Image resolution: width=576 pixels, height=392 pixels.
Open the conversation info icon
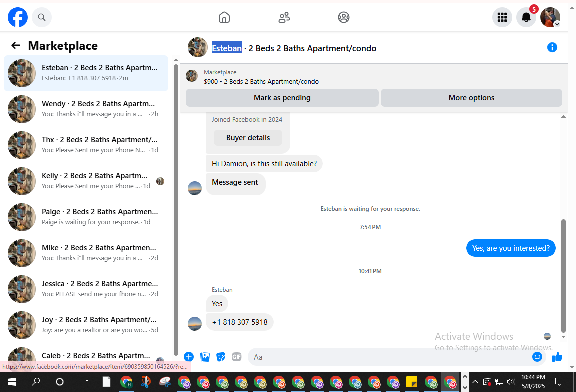click(x=552, y=47)
